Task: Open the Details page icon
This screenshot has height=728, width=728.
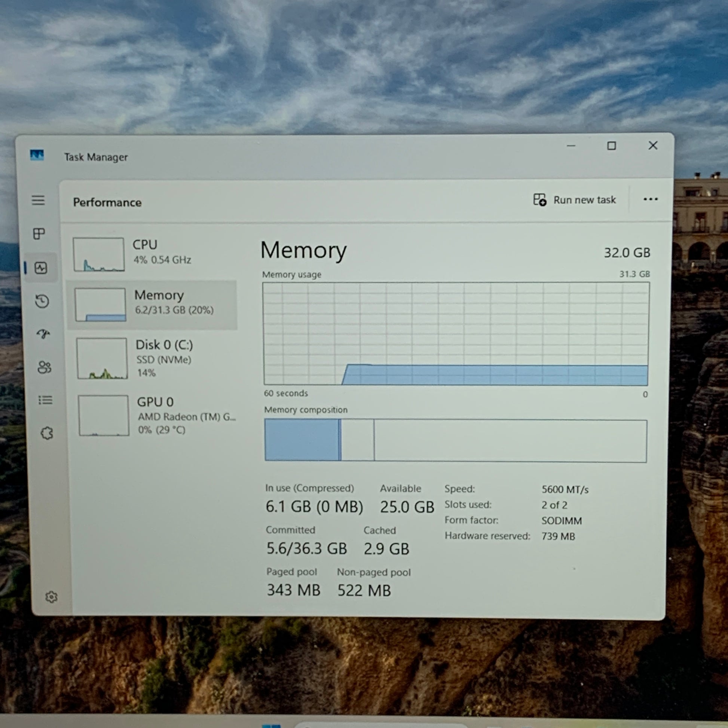Action: [46, 400]
